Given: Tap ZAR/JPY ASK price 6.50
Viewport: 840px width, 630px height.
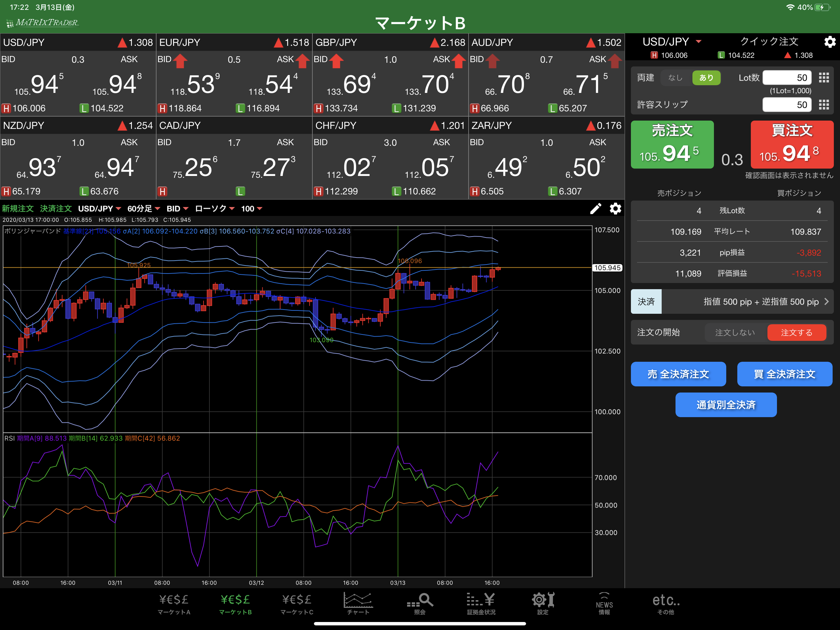Looking at the screenshot, I should pos(585,168).
